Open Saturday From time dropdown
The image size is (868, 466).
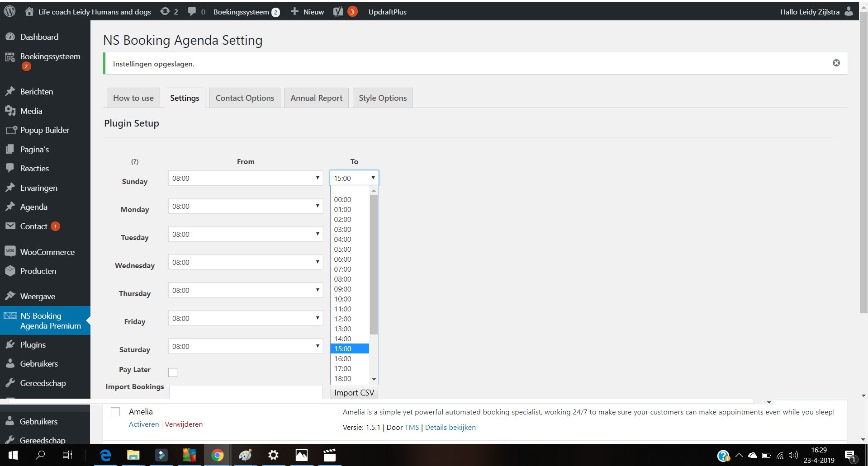tap(246, 346)
